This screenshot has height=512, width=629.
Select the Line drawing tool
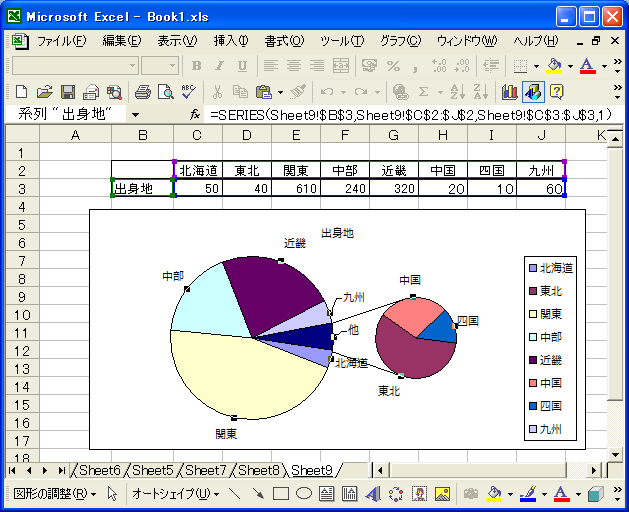pos(235,494)
